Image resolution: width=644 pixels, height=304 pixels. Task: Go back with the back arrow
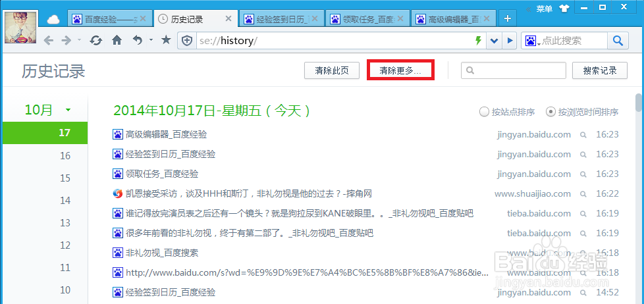click(x=49, y=39)
